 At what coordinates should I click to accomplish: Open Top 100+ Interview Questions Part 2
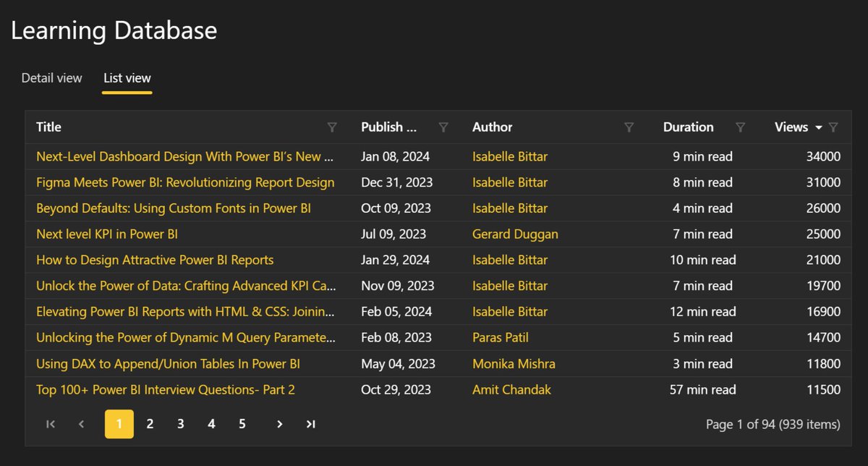click(x=166, y=390)
